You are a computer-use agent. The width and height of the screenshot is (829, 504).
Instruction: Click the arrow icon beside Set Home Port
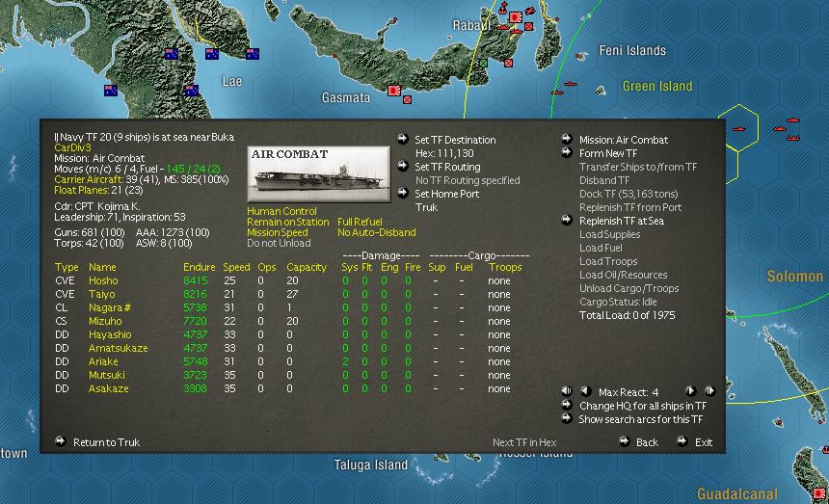403,193
